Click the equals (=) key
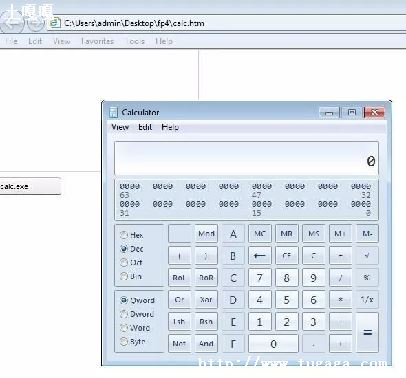 (367, 332)
